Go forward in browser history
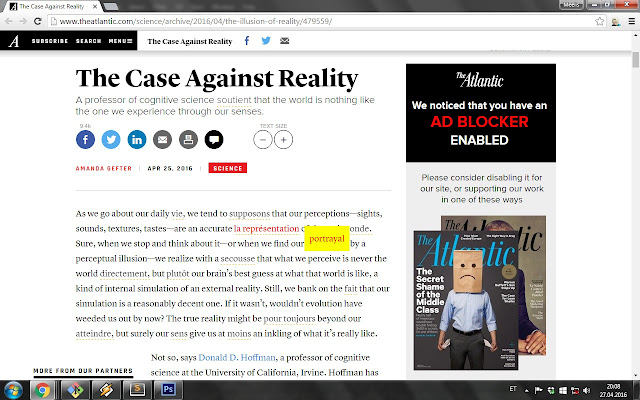Screen dimensions: 640x400 point(23,21)
